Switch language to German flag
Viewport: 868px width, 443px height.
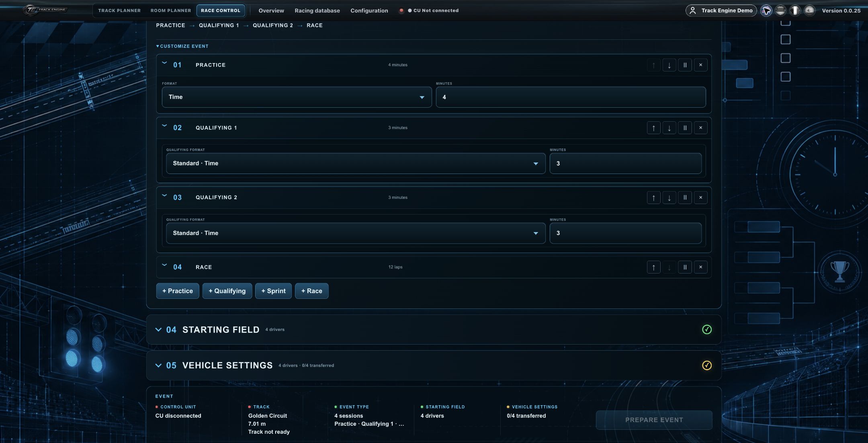pos(780,10)
